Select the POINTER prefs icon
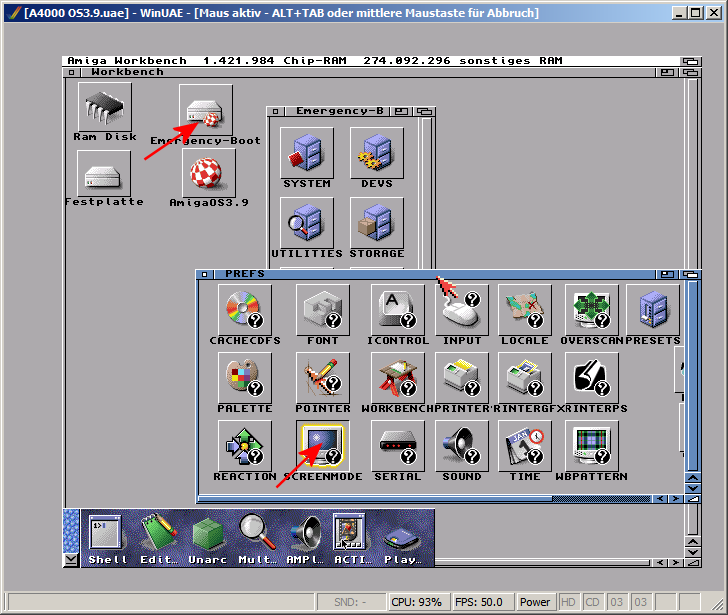Image resolution: width=728 pixels, height=615 pixels. (x=323, y=377)
